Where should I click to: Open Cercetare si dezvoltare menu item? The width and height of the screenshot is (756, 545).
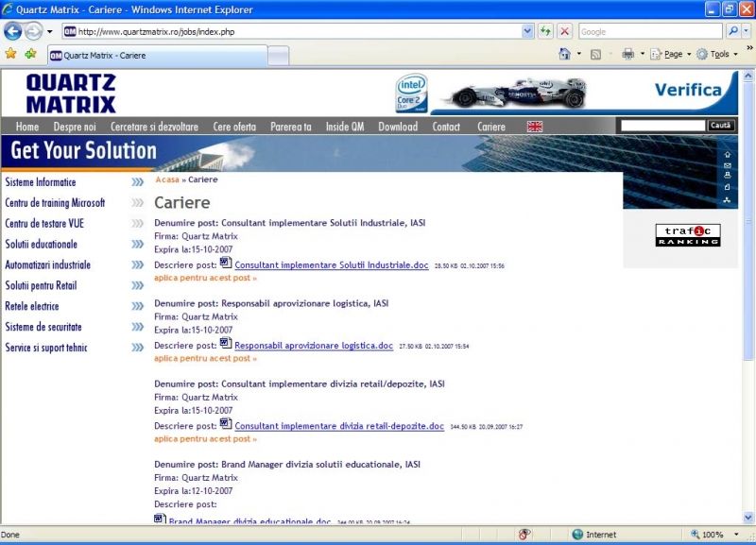tap(154, 127)
